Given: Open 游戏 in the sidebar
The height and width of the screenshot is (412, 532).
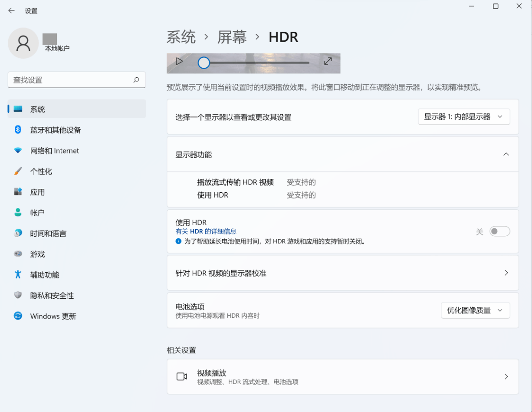Looking at the screenshot, I should (x=77, y=254).
